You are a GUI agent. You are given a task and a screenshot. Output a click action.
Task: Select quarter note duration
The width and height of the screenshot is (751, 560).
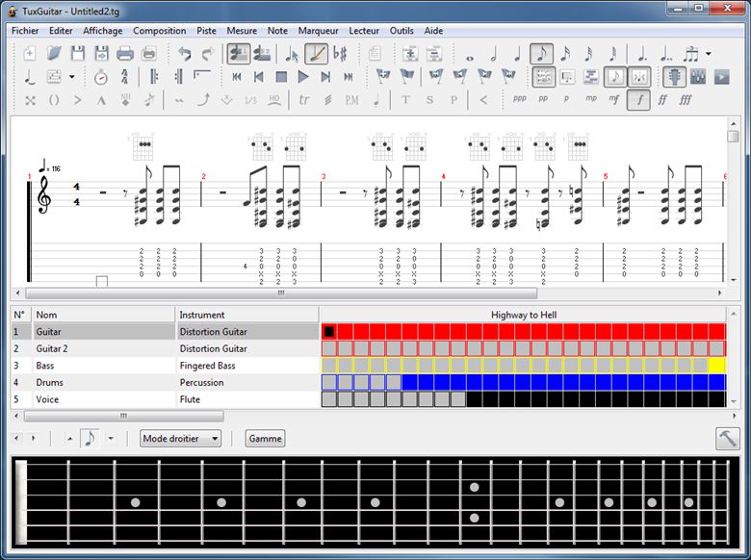[517, 54]
